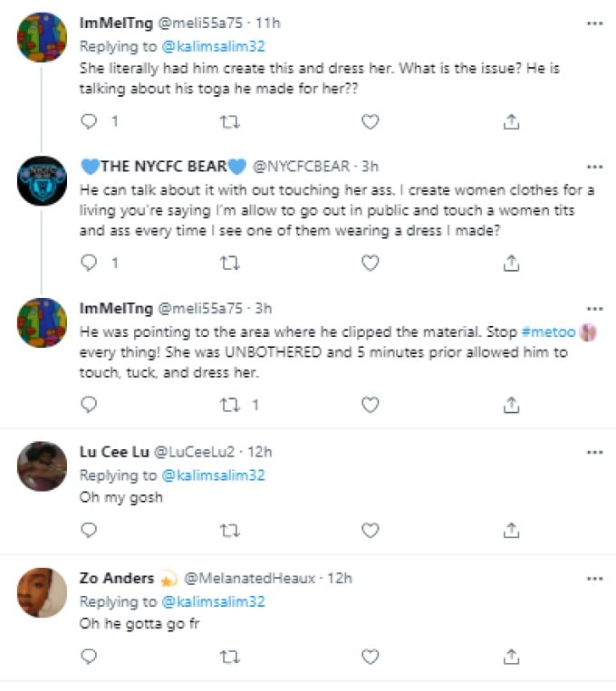Retweet the UNBOTHERED tweet with 1 retweet

(229, 405)
